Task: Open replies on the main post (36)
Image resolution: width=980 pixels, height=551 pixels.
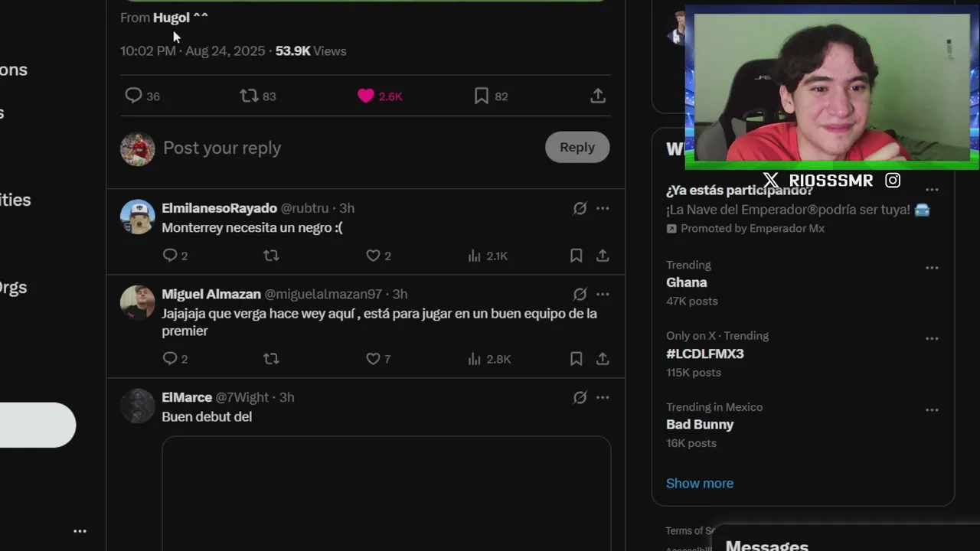Action: point(142,96)
